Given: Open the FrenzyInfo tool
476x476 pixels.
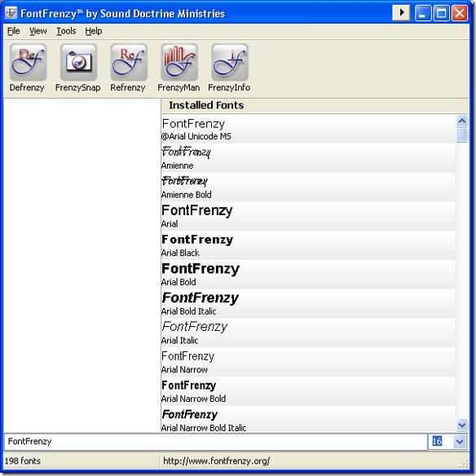Looking at the screenshot, I should tap(229, 68).
